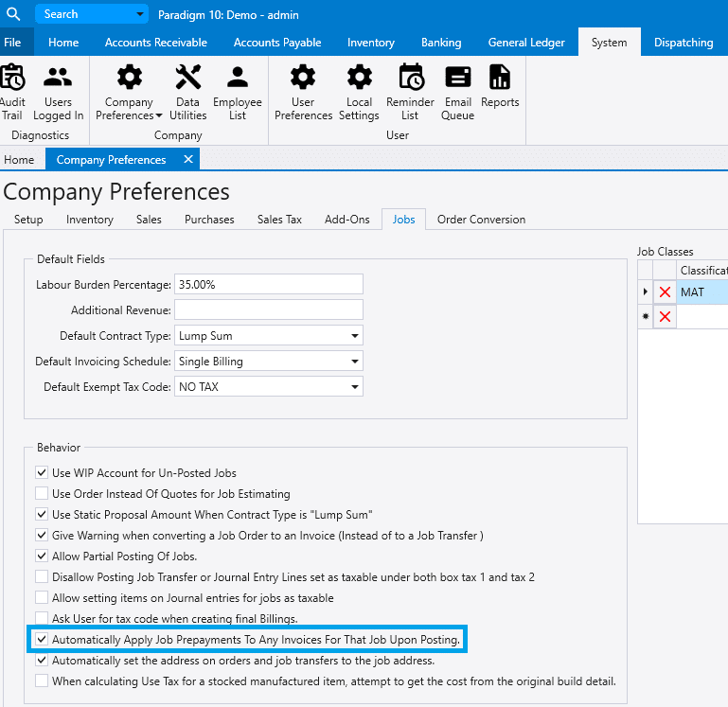Viewport: 728px width, 707px height.
Task: Open Users Logged In
Action: (x=58, y=92)
